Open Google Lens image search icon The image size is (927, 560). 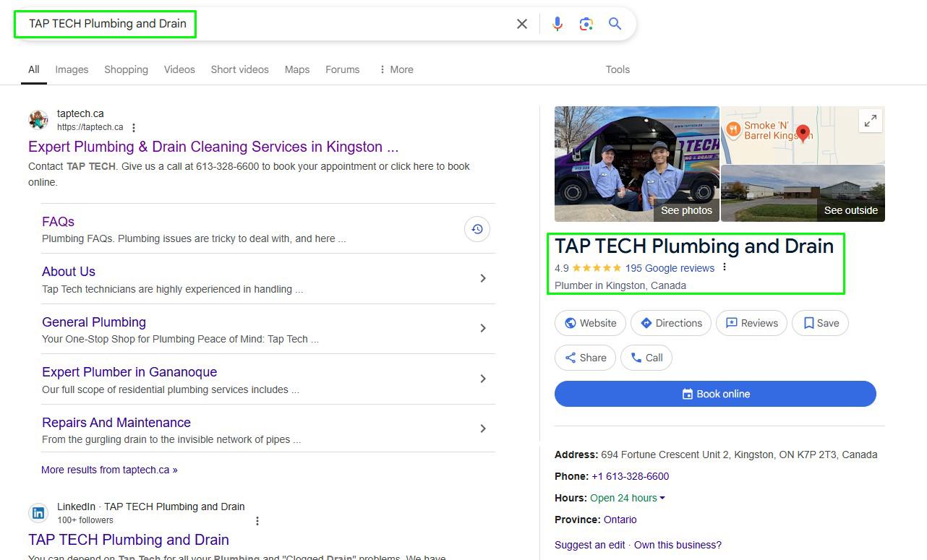(x=586, y=24)
